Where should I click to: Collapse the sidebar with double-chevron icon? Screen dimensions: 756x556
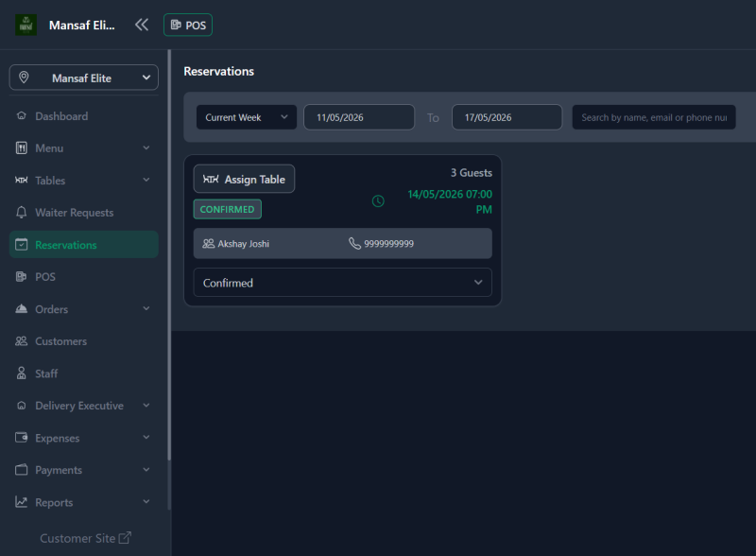coord(141,25)
